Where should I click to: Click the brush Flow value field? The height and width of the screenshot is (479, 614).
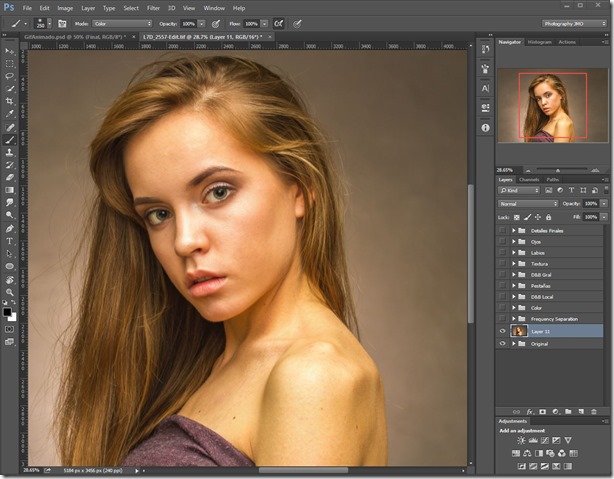(x=251, y=24)
